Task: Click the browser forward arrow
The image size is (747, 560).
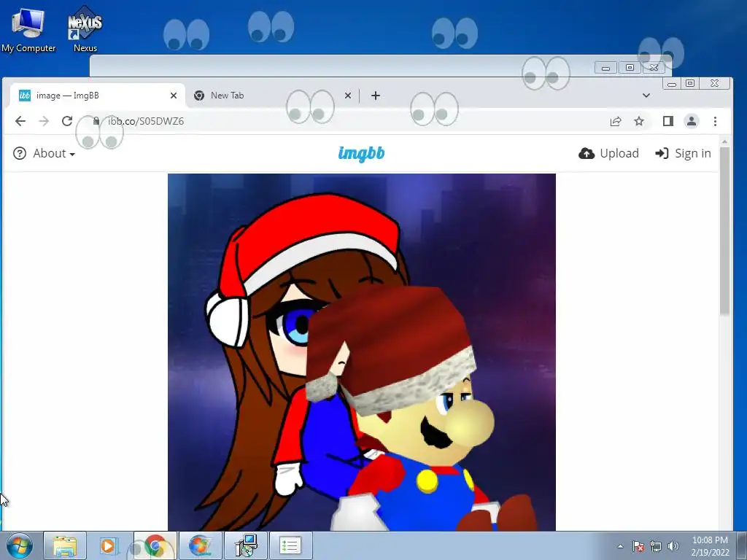Action: tap(44, 121)
